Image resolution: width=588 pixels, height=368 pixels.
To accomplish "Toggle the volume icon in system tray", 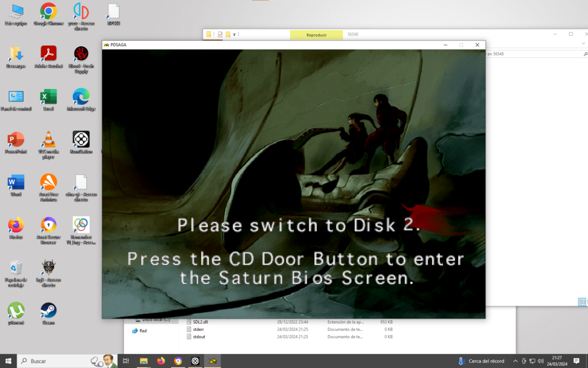I will 540,361.
